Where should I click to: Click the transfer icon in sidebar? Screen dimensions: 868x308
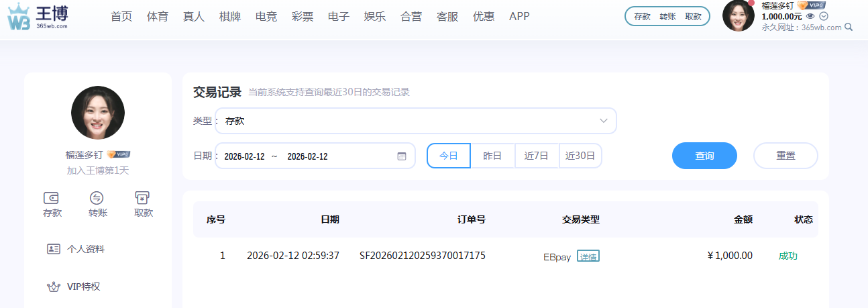(x=97, y=198)
